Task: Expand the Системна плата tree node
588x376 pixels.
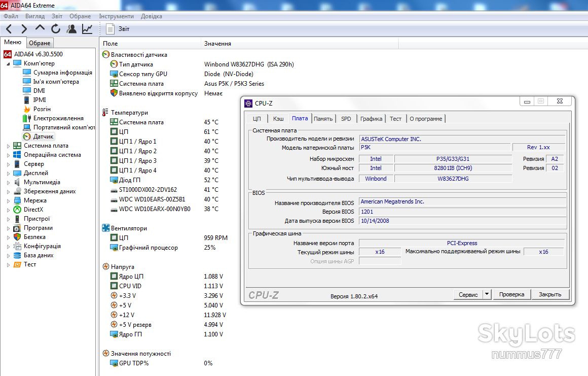Action: [8, 146]
